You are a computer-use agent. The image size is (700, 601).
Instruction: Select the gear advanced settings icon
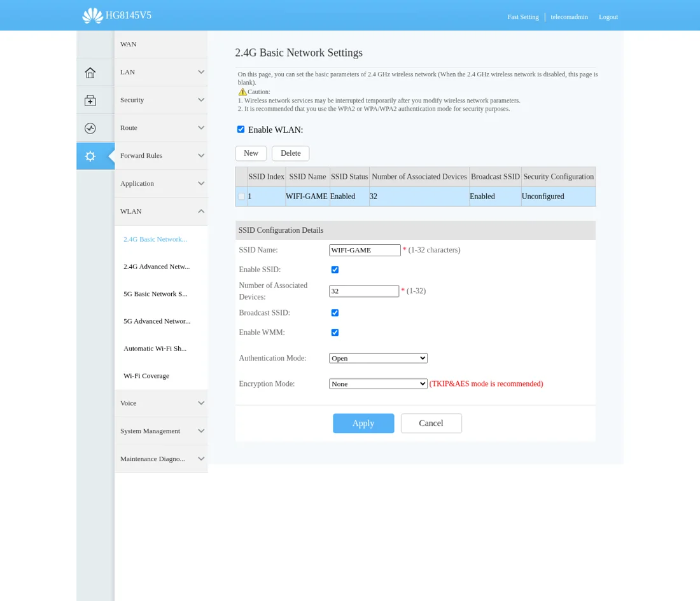coord(90,156)
